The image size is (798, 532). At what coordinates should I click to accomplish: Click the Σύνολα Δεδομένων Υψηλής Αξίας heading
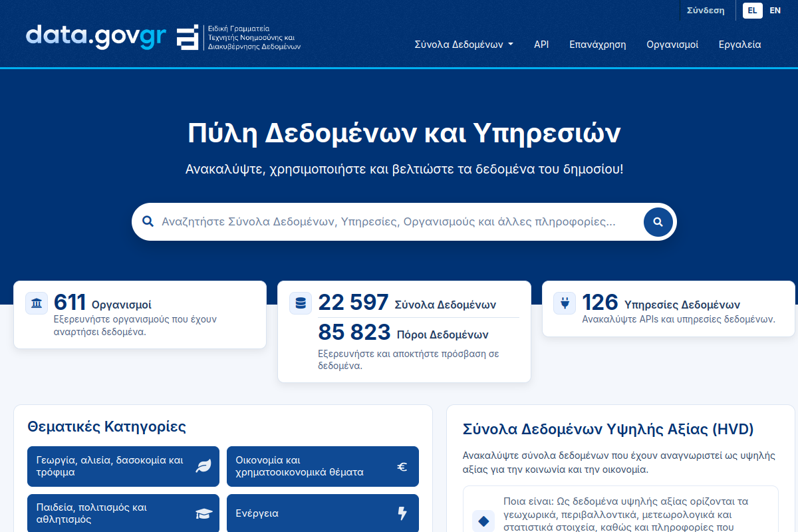[x=608, y=429]
